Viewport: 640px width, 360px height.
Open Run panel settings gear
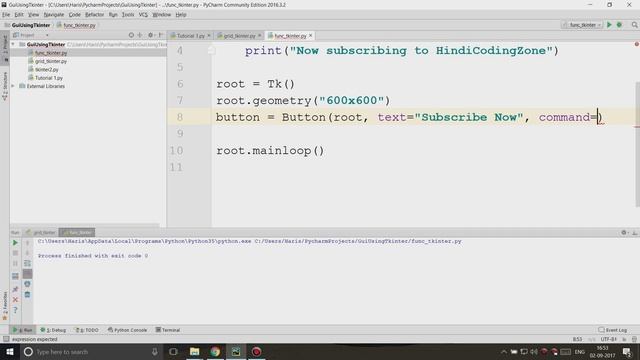tap(624, 232)
